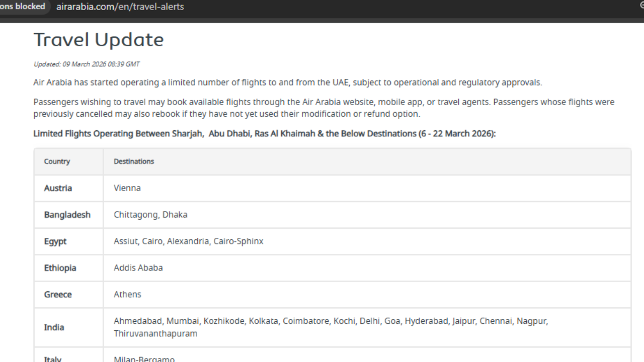The image size is (644, 362).
Task: Click the Athens destination cell
Action: (x=127, y=295)
